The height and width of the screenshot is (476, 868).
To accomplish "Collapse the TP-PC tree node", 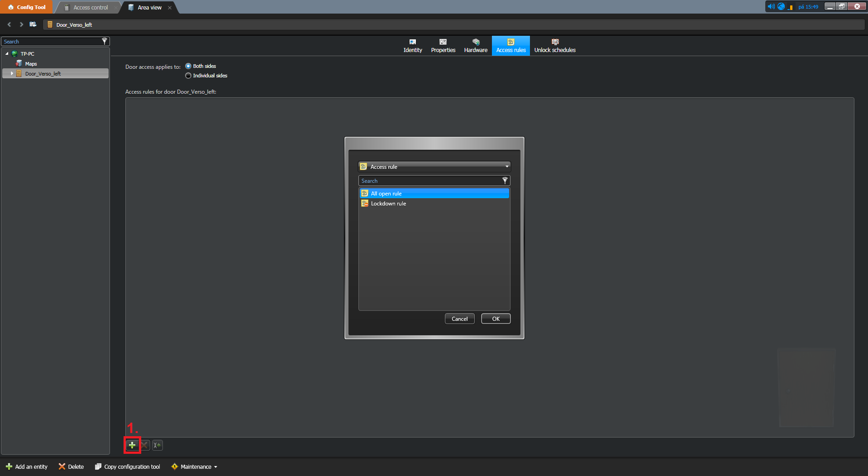I will coord(7,54).
